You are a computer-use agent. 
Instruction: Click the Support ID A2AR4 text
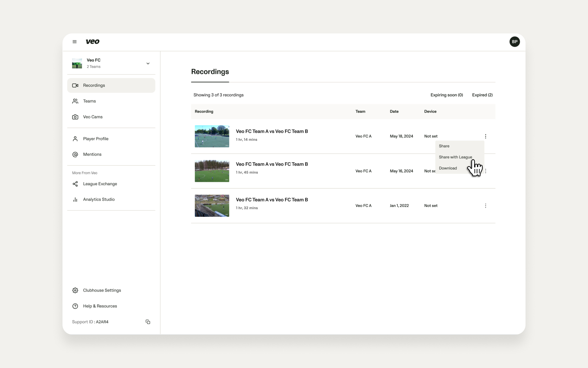pos(90,322)
